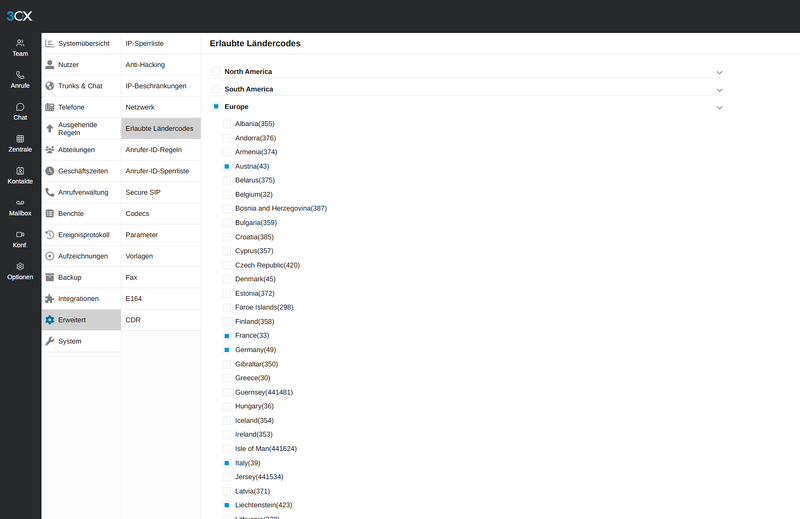Click the Ereignisprotokoll history icon

pyautogui.click(x=49, y=235)
